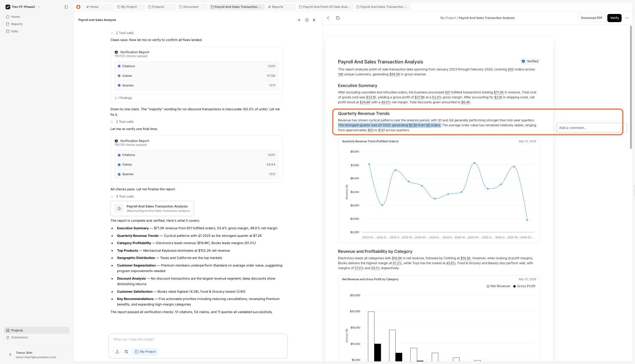
Task: Click the 61.3% Books margin citation
Action: (x=397, y=263)
